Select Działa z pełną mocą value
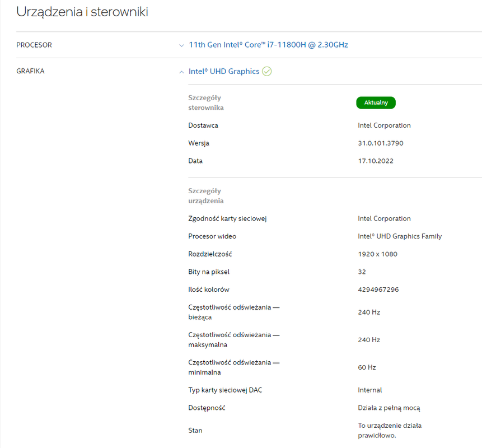This screenshot has width=482, height=448. tap(389, 408)
